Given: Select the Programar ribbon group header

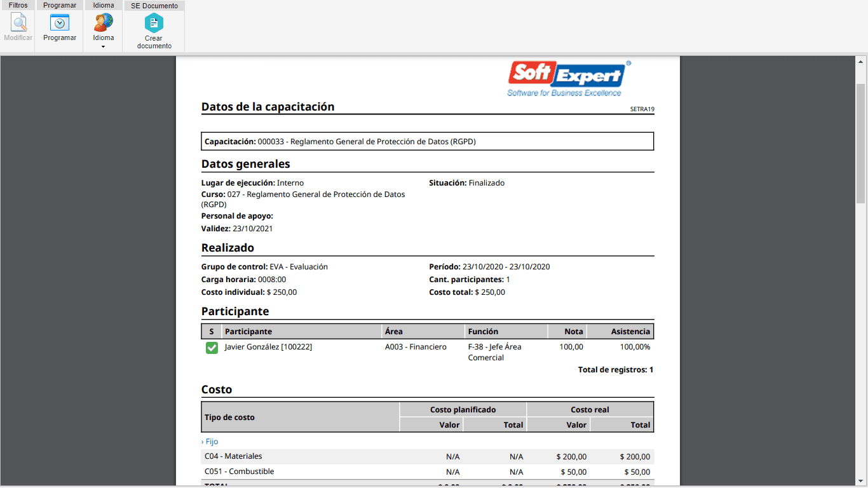Looking at the screenshot, I should coord(60,5).
